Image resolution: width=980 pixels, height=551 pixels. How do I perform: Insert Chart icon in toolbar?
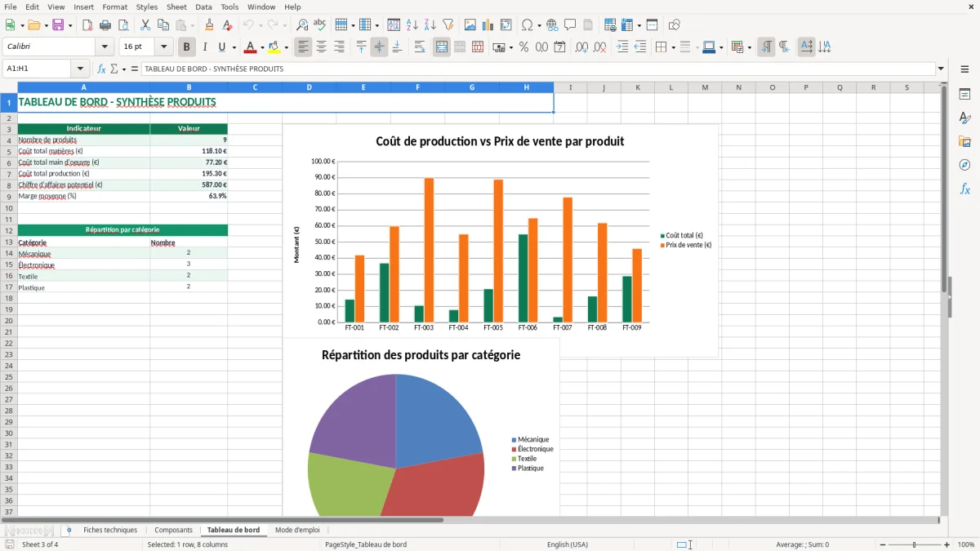tap(488, 25)
